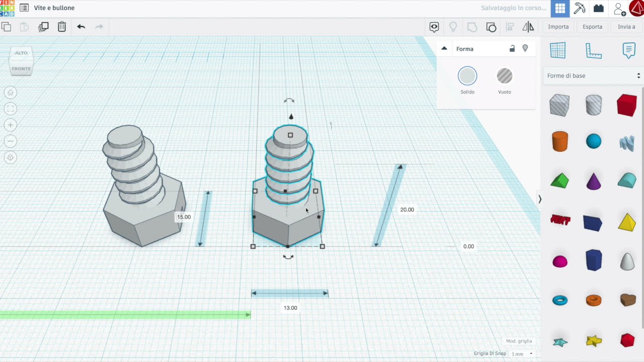Pick the yellow Star shape
This screenshot has height=362, width=644.
tap(594, 341)
